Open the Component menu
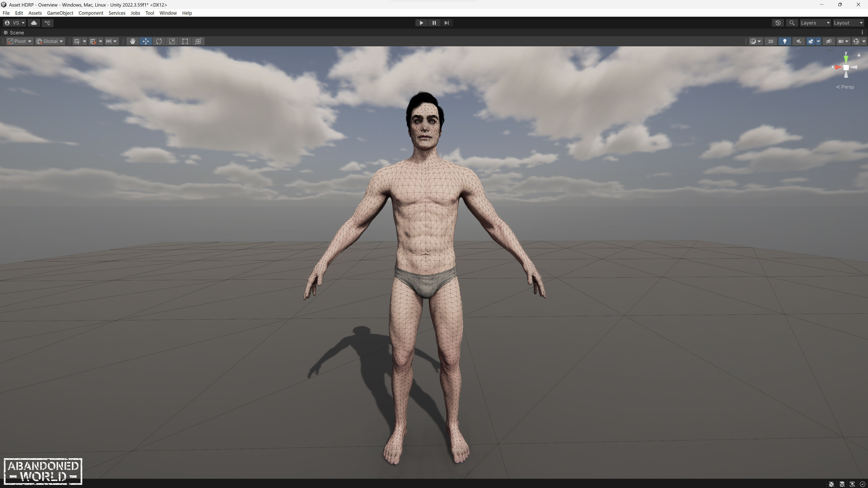Screen dimensions: 868x488 point(91,13)
